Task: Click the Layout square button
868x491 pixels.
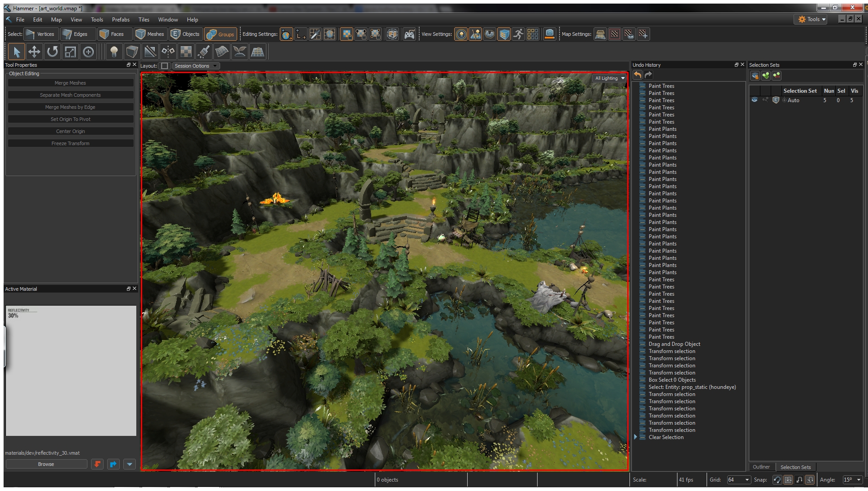Action: pos(165,66)
